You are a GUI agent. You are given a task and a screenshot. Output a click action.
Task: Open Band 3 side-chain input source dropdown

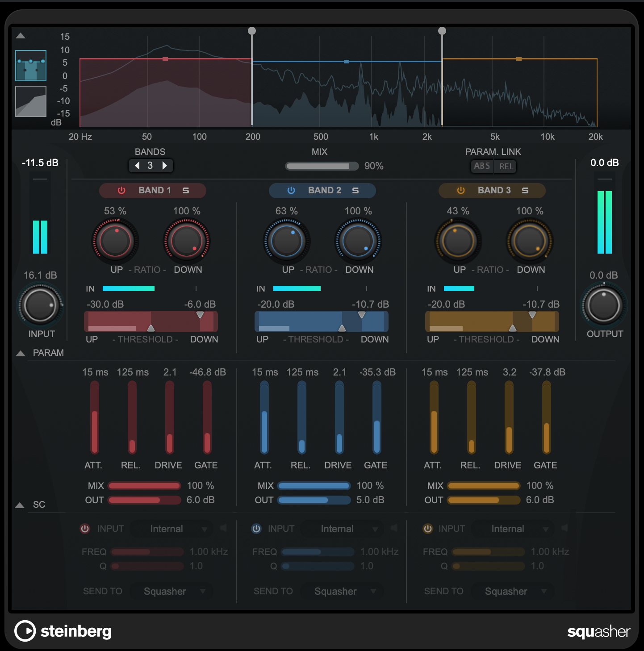[513, 529]
